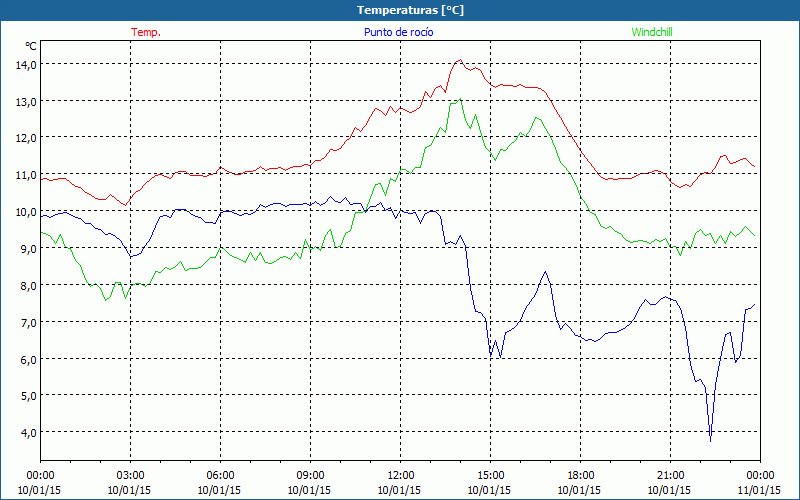Click the 9,0 y-axis value
800x500 pixels.
(28, 248)
